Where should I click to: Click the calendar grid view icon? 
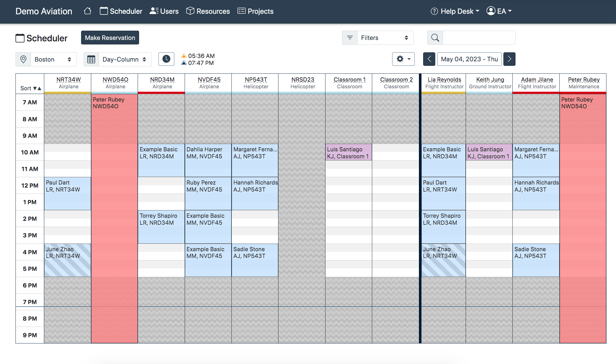(x=91, y=59)
